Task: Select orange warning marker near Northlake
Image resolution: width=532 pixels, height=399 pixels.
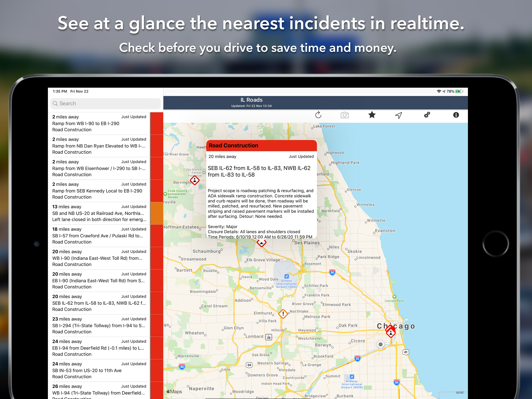Action: pos(283,313)
